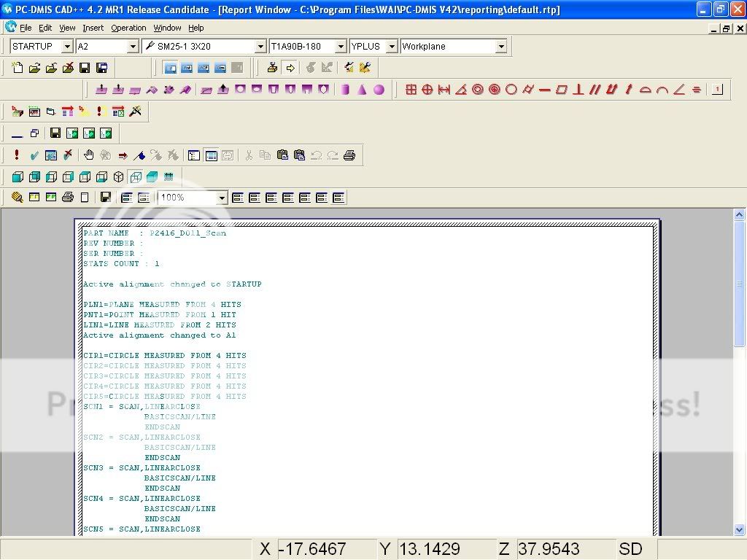Select the Position dimension tool
Image resolution: width=747 pixels, height=560 pixels.
click(427, 89)
